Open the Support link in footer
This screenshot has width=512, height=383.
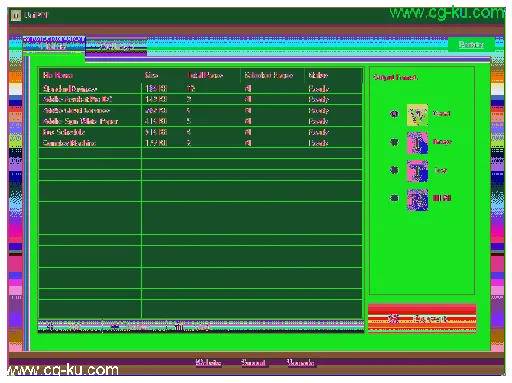[x=253, y=362]
